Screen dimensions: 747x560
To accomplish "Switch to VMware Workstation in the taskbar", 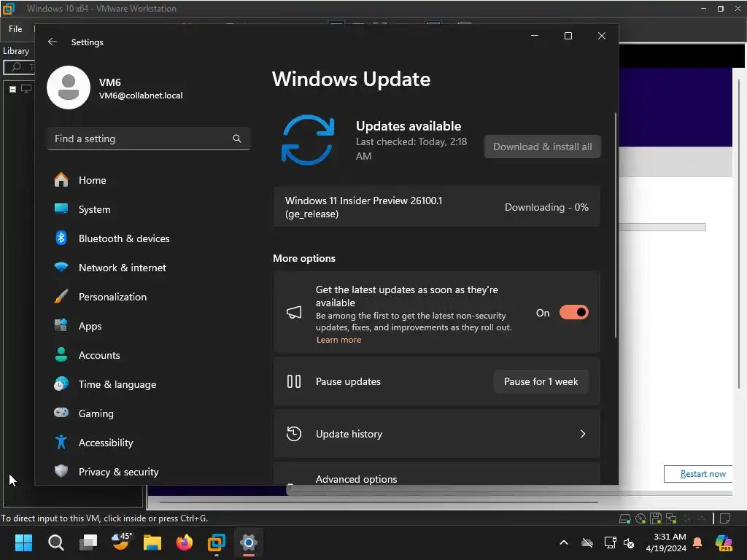I will [x=216, y=542].
